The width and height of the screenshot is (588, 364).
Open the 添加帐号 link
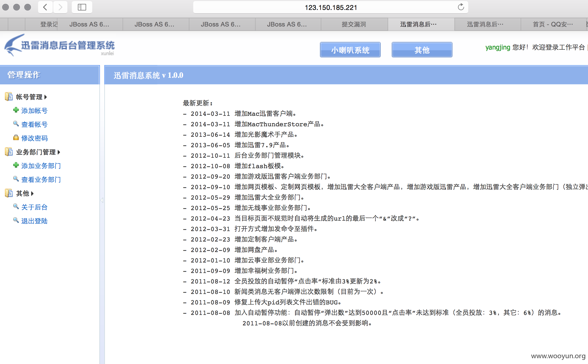pyautogui.click(x=35, y=111)
